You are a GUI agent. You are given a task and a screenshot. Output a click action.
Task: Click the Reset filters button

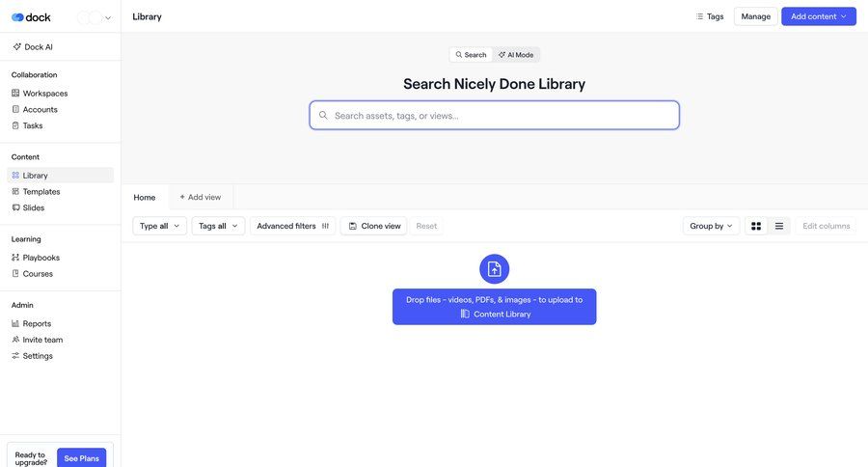[x=426, y=226]
